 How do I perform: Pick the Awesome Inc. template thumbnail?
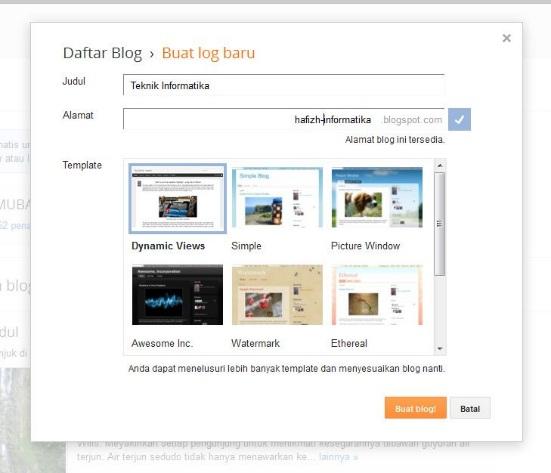coord(177,294)
